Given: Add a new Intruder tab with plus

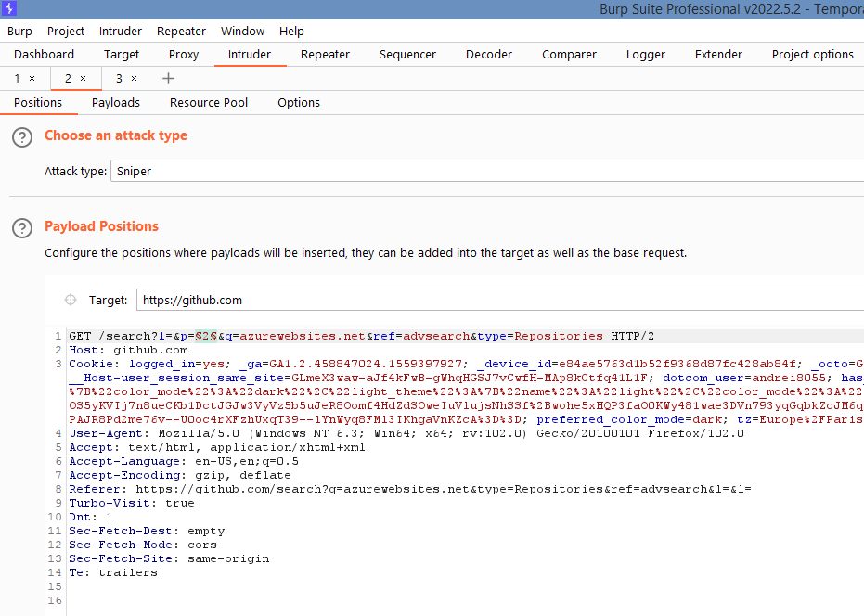Looking at the screenshot, I should point(168,79).
